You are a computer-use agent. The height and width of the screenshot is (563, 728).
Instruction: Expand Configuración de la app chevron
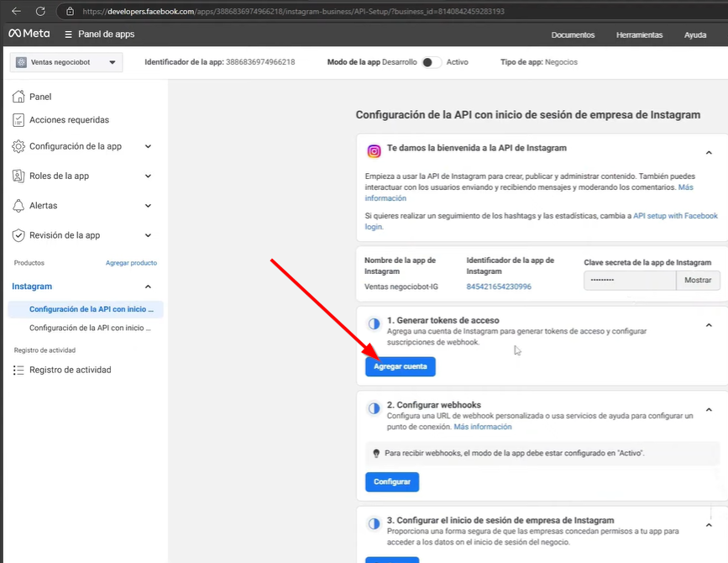[x=148, y=146]
